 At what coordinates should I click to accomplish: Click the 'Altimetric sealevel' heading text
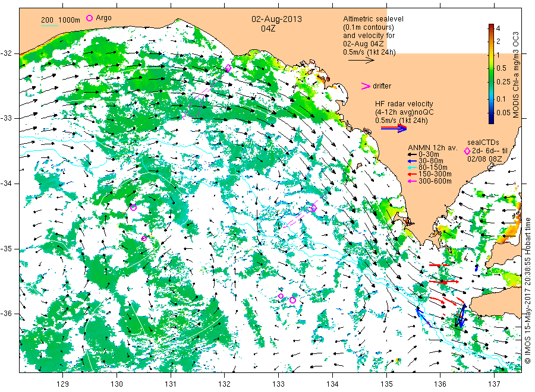[373, 19]
